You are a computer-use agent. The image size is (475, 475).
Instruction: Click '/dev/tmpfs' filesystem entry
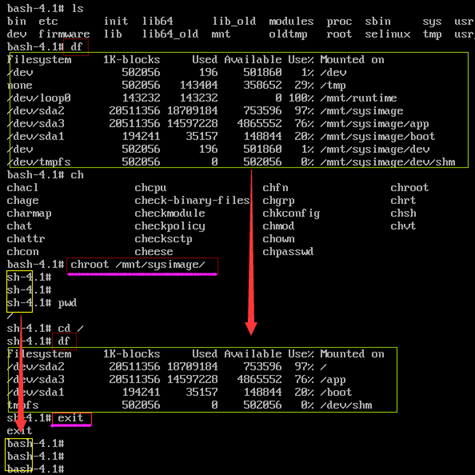click(x=39, y=162)
